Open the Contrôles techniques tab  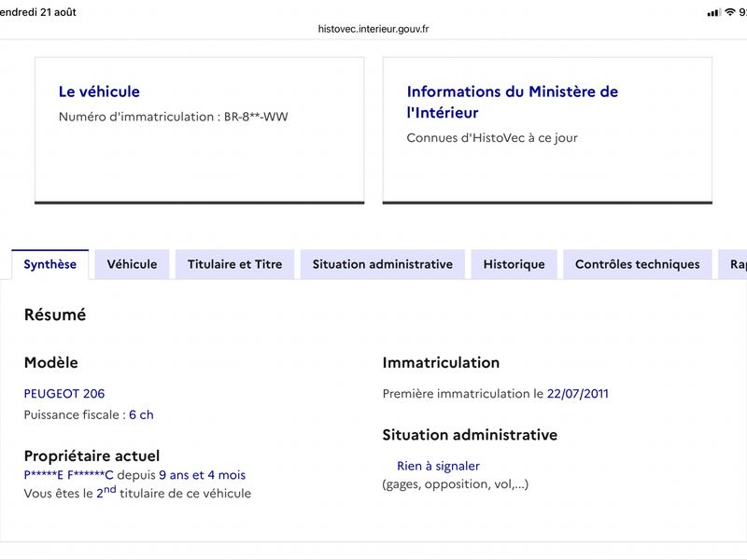[638, 264]
